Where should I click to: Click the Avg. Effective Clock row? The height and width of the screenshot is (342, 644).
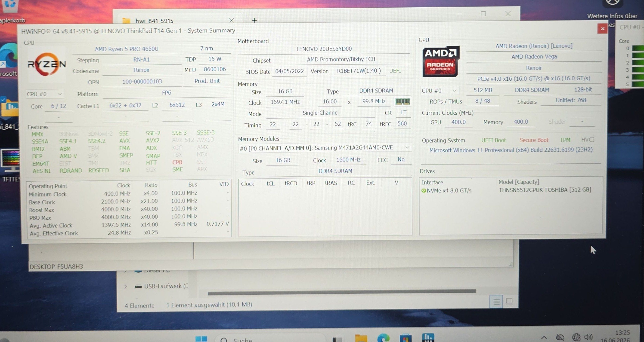tap(129, 233)
